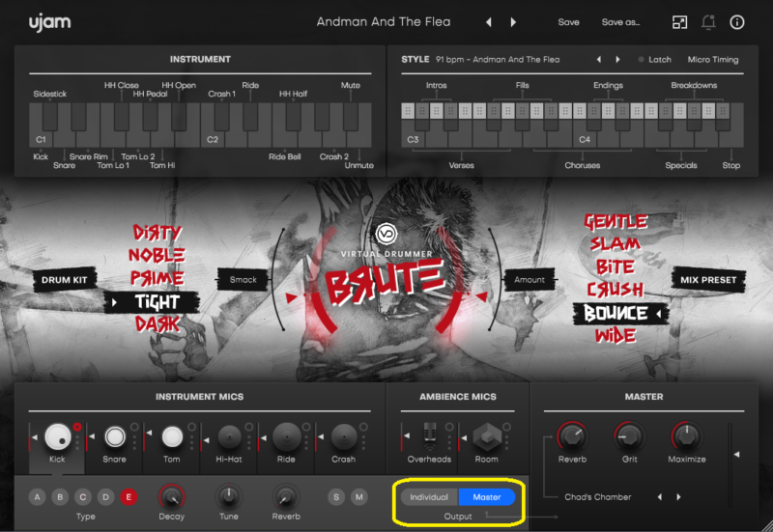Click the Kick Decay knob

pos(171,496)
